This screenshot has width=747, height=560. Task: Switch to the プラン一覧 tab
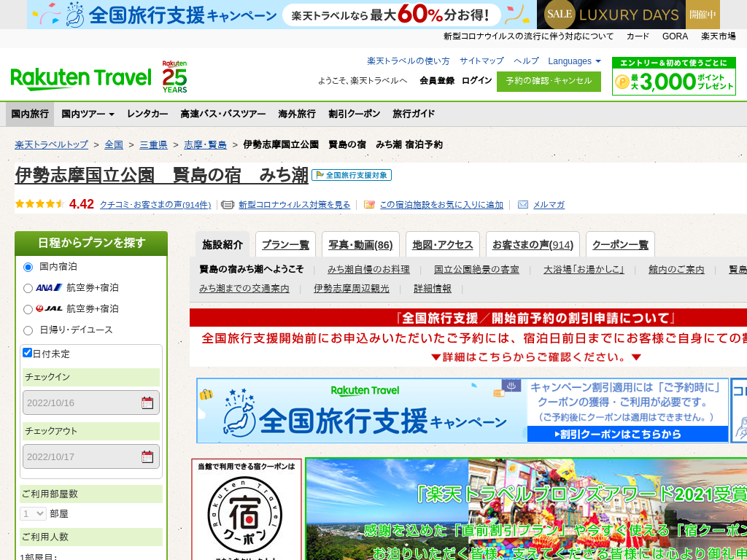click(x=285, y=245)
